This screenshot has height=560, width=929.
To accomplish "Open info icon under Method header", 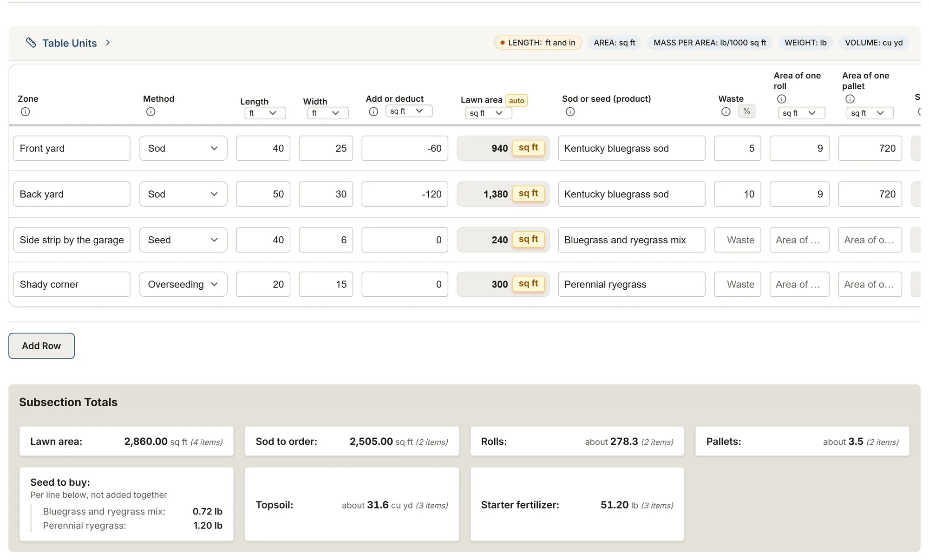I will click(x=151, y=111).
